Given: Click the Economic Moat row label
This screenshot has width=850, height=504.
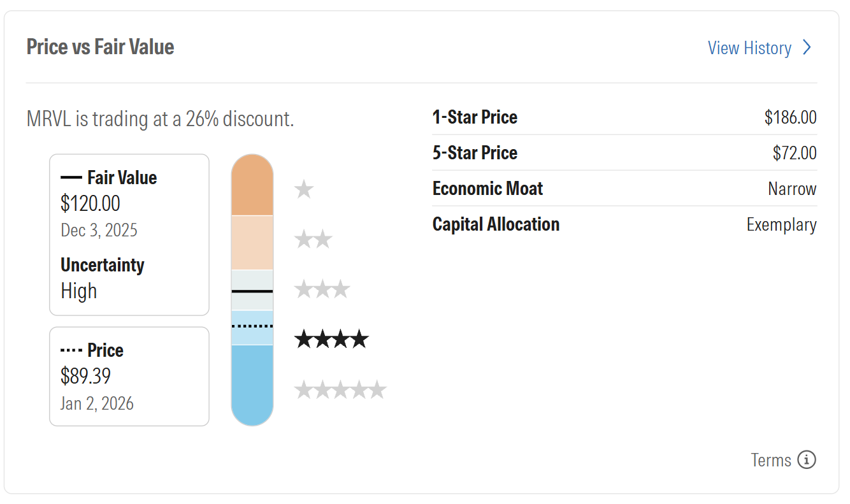Looking at the screenshot, I should [487, 189].
